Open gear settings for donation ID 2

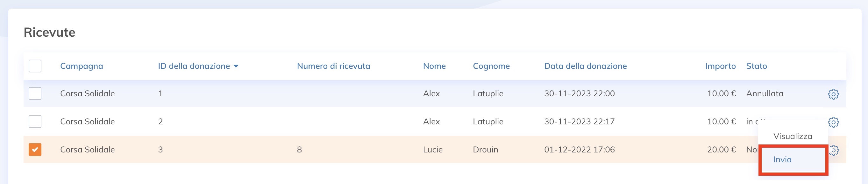[x=833, y=122]
